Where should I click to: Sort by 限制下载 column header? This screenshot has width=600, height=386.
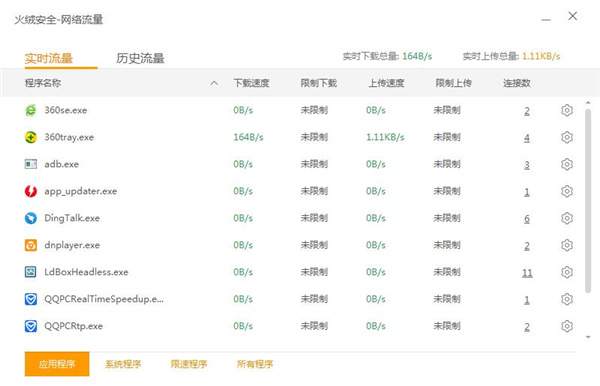(x=318, y=83)
